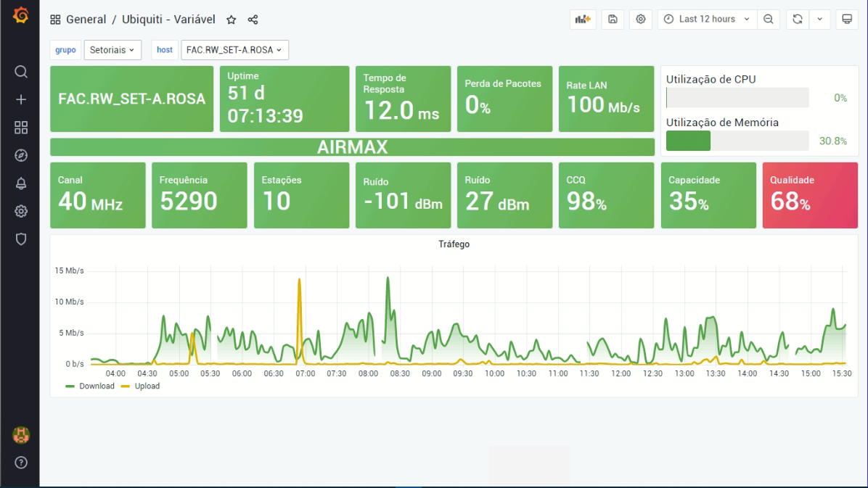
Task: Click the Canal 40 MHz panel
Action: (x=98, y=195)
